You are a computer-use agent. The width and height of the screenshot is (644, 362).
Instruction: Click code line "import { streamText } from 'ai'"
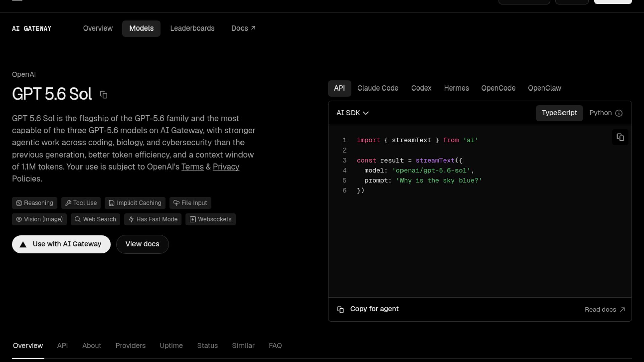point(417,140)
